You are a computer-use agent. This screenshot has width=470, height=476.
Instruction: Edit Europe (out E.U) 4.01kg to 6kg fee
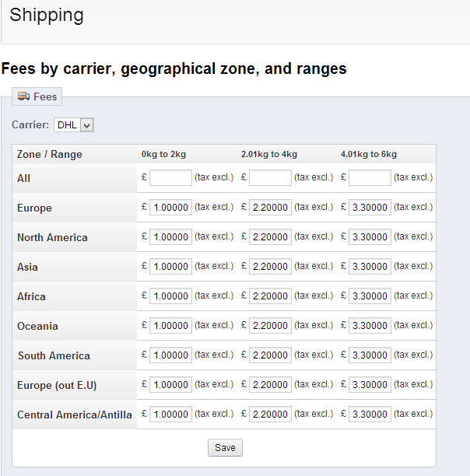point(370,385)
